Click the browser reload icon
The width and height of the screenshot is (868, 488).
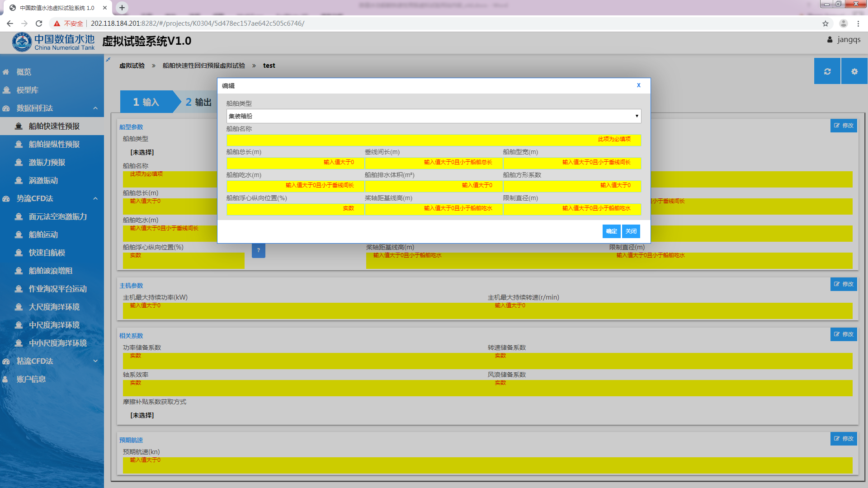39,23
